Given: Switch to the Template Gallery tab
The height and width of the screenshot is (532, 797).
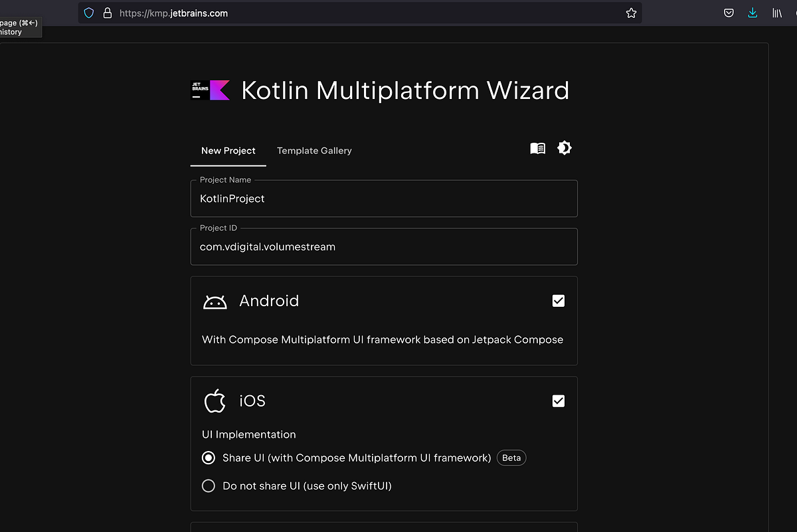Looking at the screenshot, I should 314,151.
